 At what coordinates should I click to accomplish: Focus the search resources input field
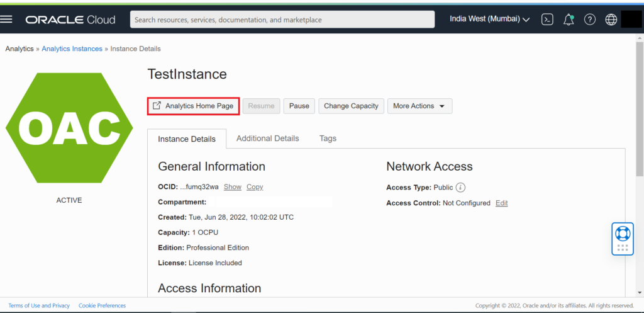[282, 20]
